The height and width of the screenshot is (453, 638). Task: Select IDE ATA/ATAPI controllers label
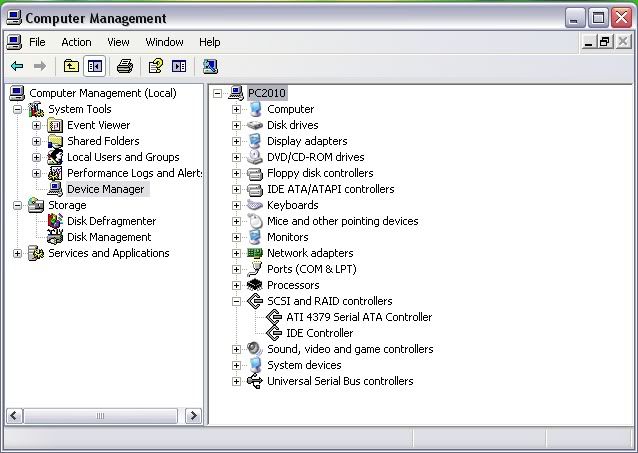point(330,189)
